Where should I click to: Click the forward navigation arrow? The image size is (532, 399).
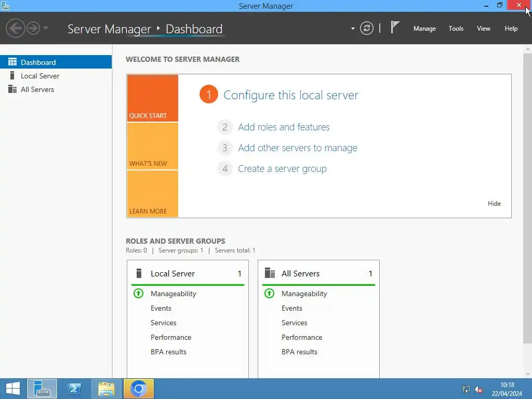pyautogui.click(x=33, y=28)
